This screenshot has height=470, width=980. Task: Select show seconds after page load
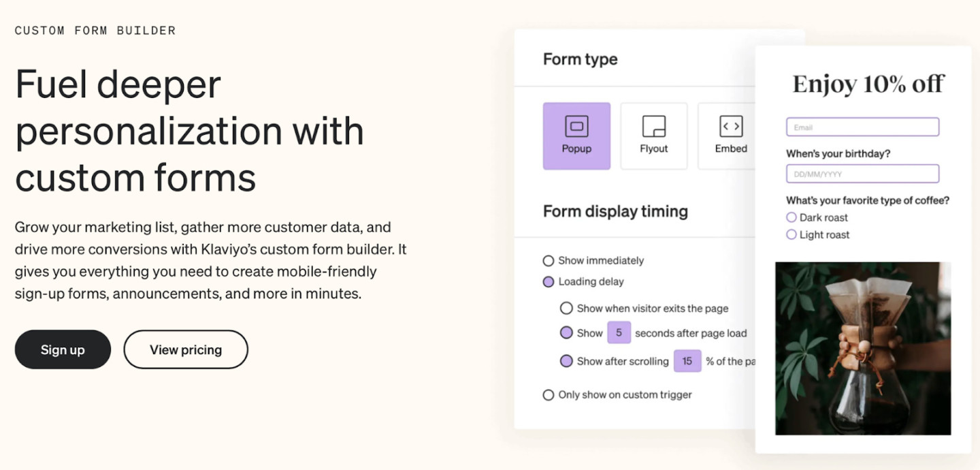click(x=566, y=333)
